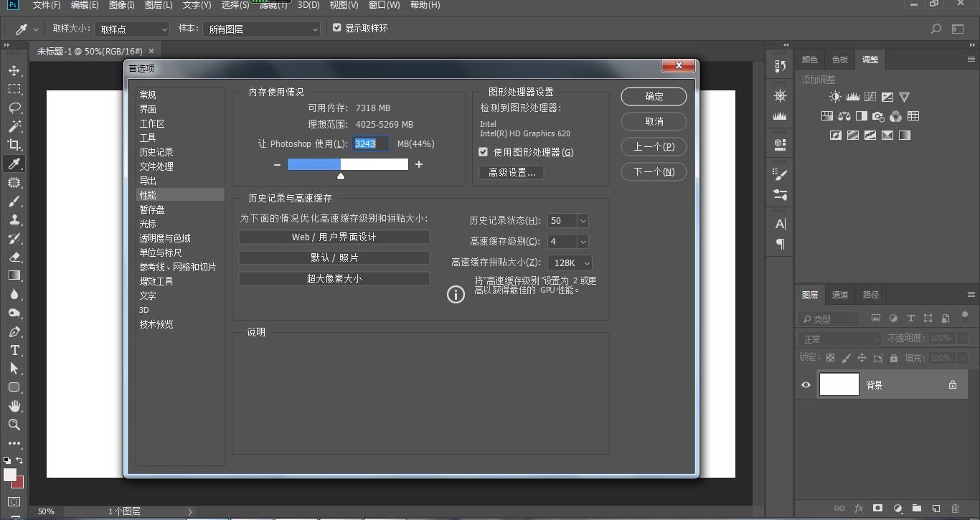The height and width of the screenshot is (520, 980).
Task: Click the 确定 button
Action: coord(654,96)
